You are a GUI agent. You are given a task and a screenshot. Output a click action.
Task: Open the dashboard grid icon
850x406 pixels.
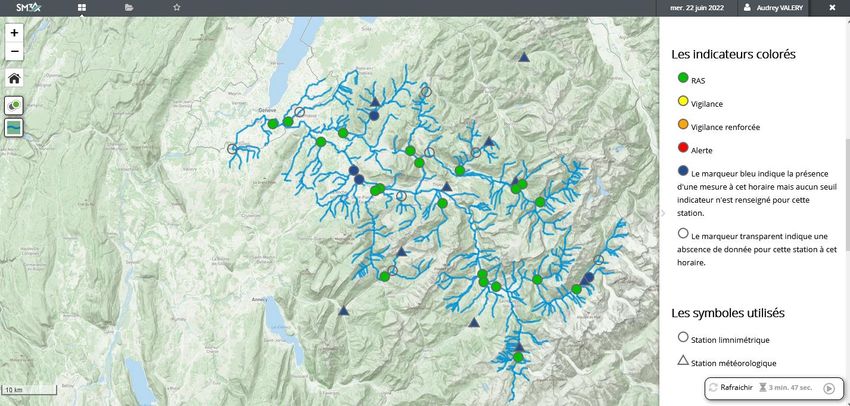pos(81,8)
